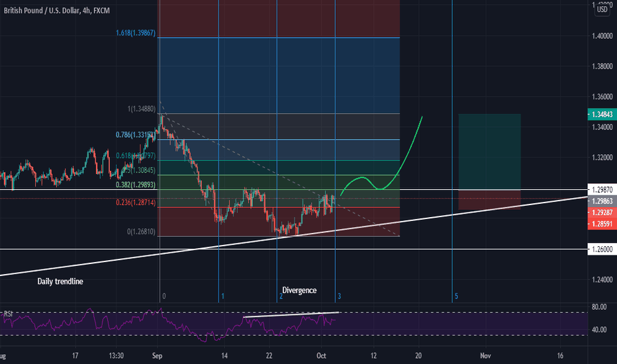Select the Fib time zone marker 3

pyautogui.click(x=339, y=296)
